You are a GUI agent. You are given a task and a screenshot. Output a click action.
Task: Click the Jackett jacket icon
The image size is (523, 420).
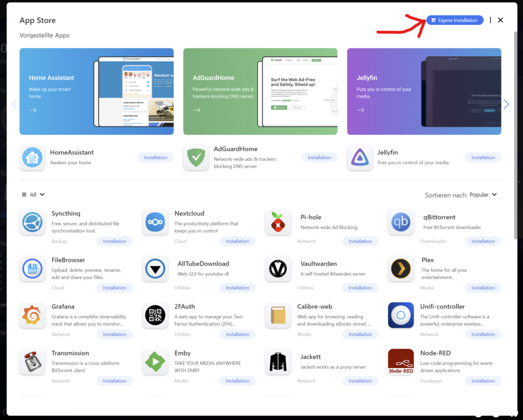(x=278, y=362)
